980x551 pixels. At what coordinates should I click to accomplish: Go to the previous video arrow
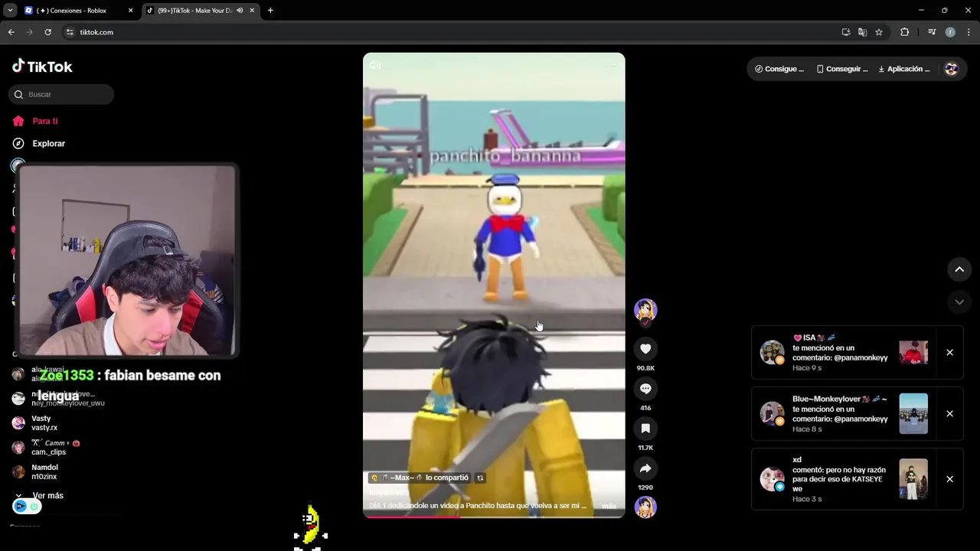click(959, 269)
